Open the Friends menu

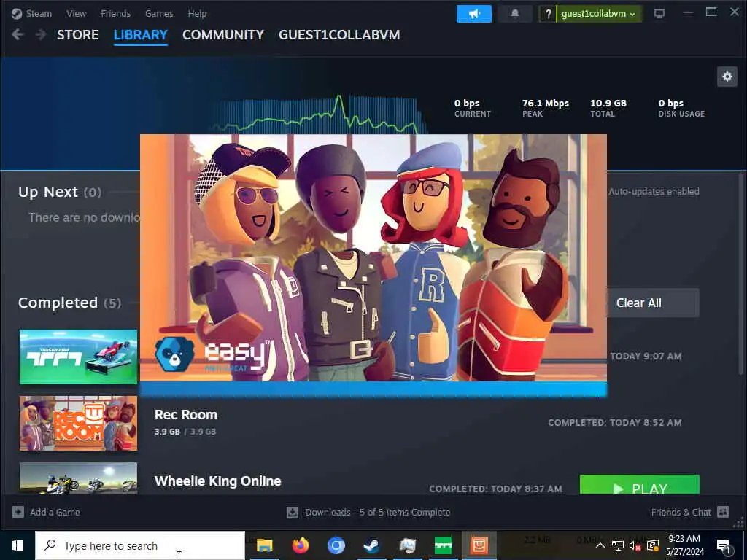coord(115,13)
